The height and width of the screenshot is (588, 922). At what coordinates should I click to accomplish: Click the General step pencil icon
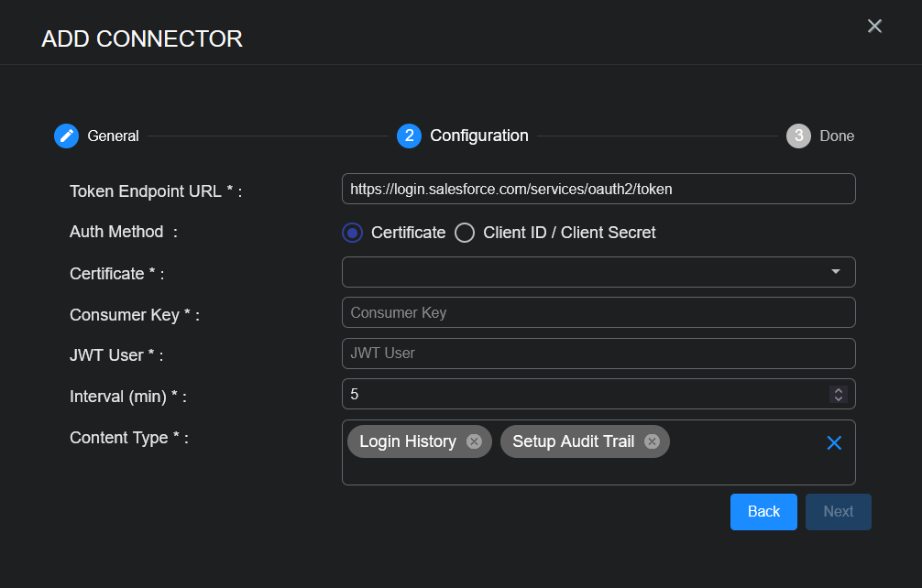click(66, 136)
